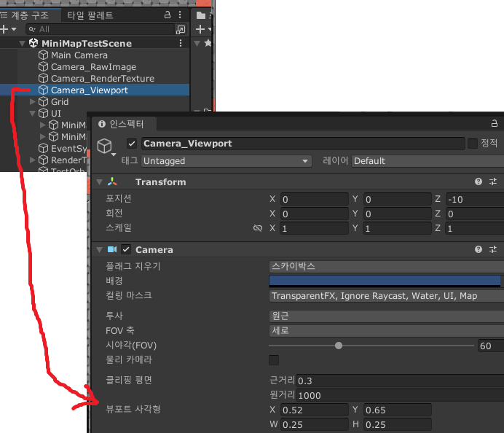Open the 태그 Untagged dropdown
This screenshot has width=504, height=433.
click(x=227, y=161)
